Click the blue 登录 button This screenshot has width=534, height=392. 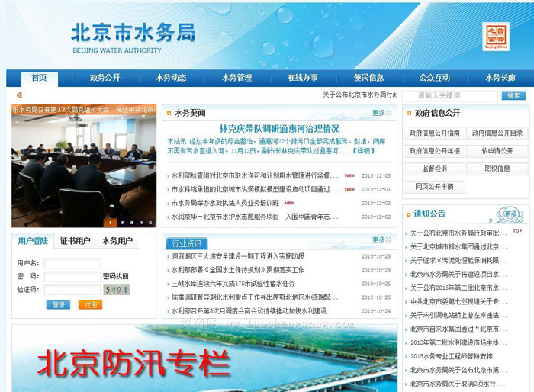[58, 305]
